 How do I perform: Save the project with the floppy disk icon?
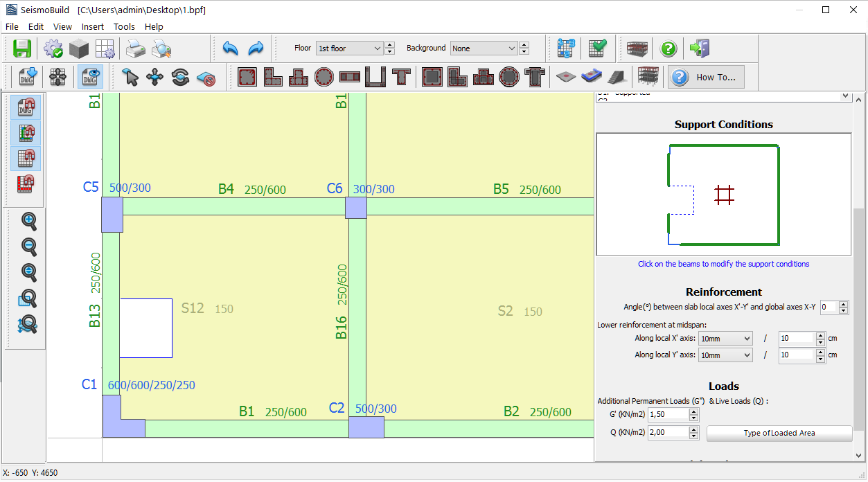[x=22, y=48]
